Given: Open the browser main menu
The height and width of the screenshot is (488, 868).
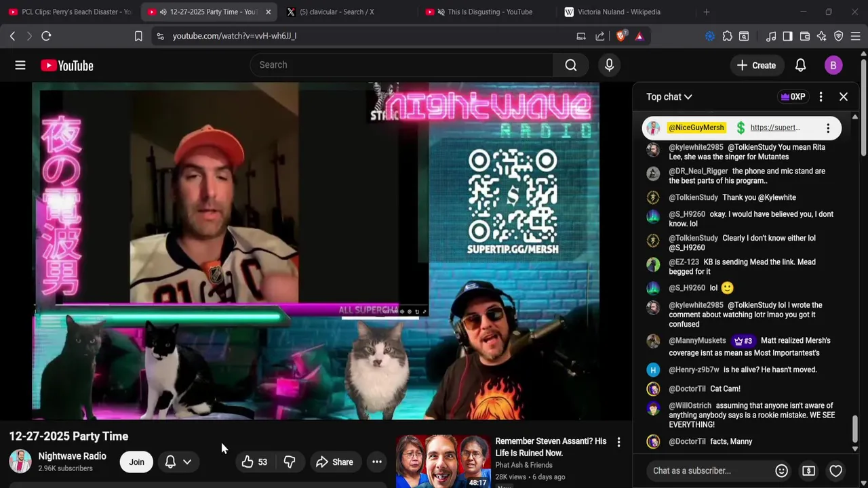Looking at the screenshot, I should [x=855, y=36].
